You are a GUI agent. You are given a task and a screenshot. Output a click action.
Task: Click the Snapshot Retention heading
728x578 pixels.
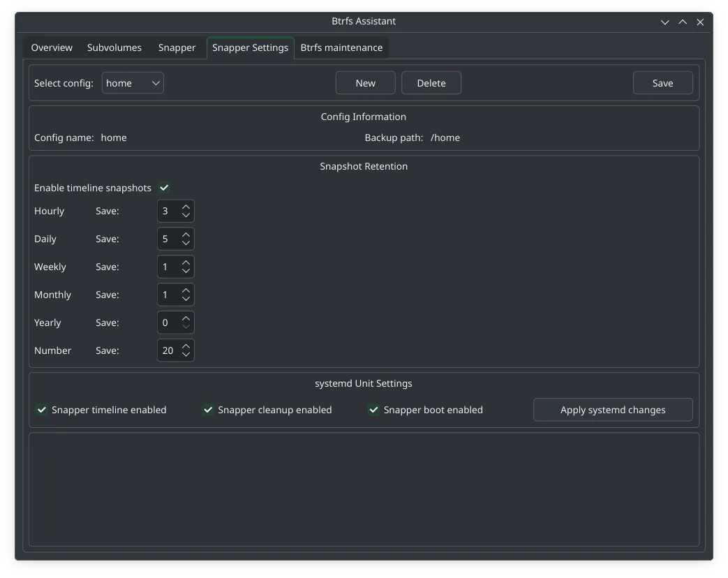pyautogui.click(x=364, y=166)
